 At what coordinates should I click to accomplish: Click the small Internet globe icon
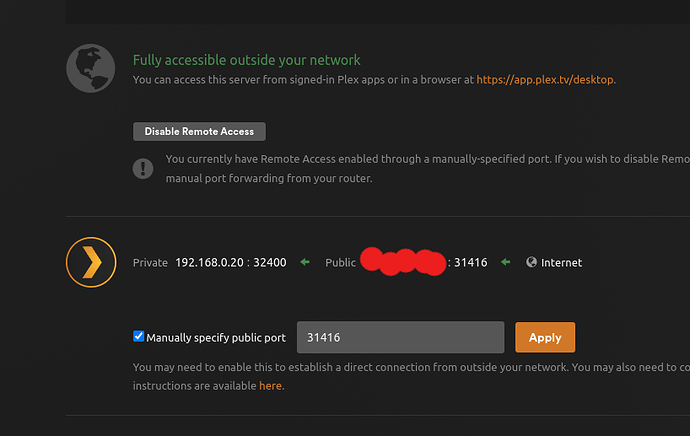(531, 263)
